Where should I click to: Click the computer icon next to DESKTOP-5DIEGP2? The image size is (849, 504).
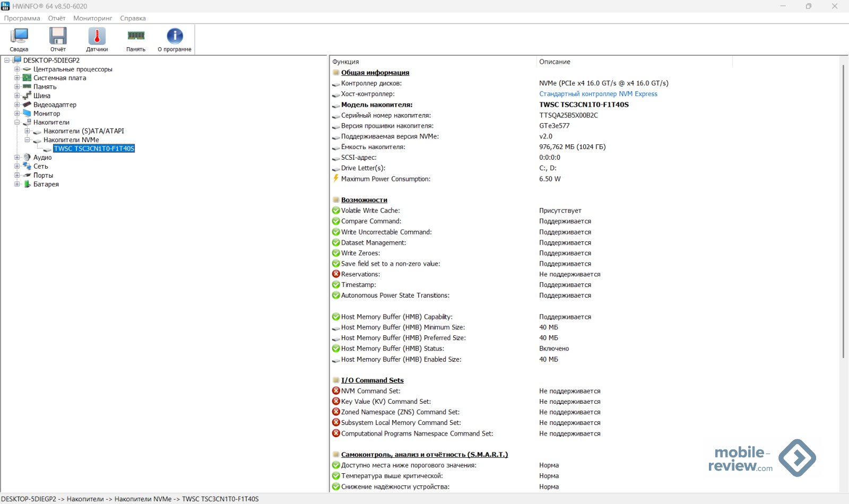click(17, 60)
